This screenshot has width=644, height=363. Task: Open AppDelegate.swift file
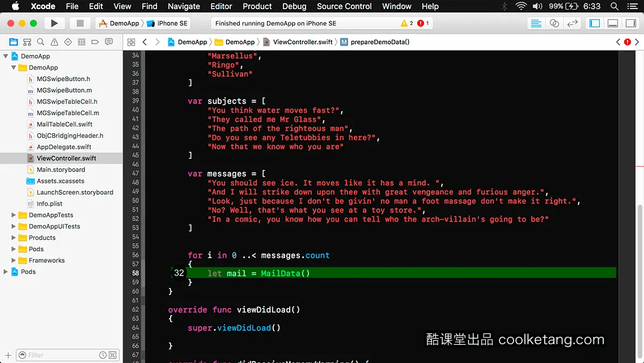pos(64,147)
